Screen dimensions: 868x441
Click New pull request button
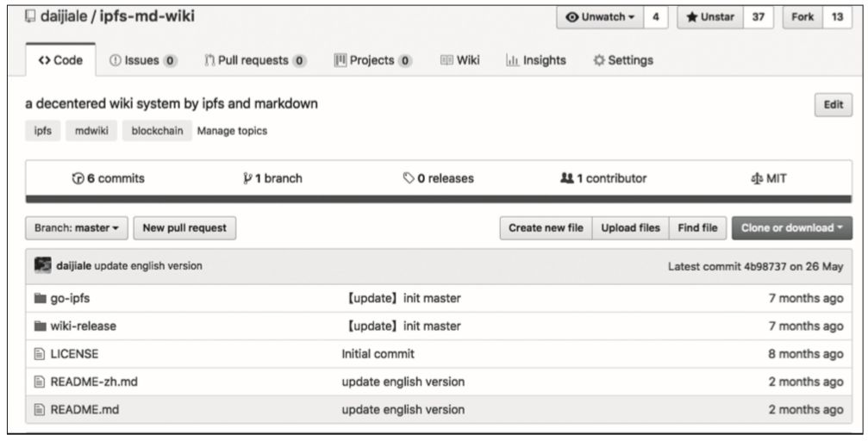pyautogui.click(x=184, y=228)
